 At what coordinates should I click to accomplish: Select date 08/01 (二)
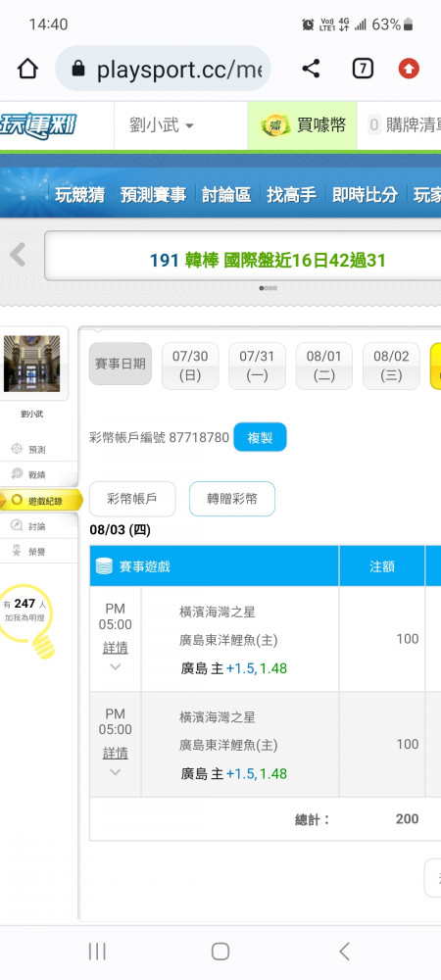tap(323, 366)
